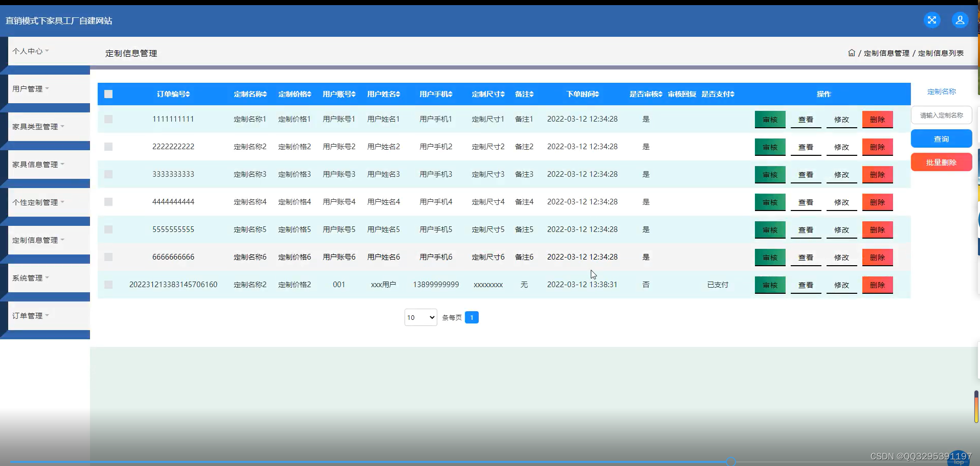Viewport: 980px width, 466px height.
Task: Click the 审核回复 column header
Action: [x=682, y=94]
